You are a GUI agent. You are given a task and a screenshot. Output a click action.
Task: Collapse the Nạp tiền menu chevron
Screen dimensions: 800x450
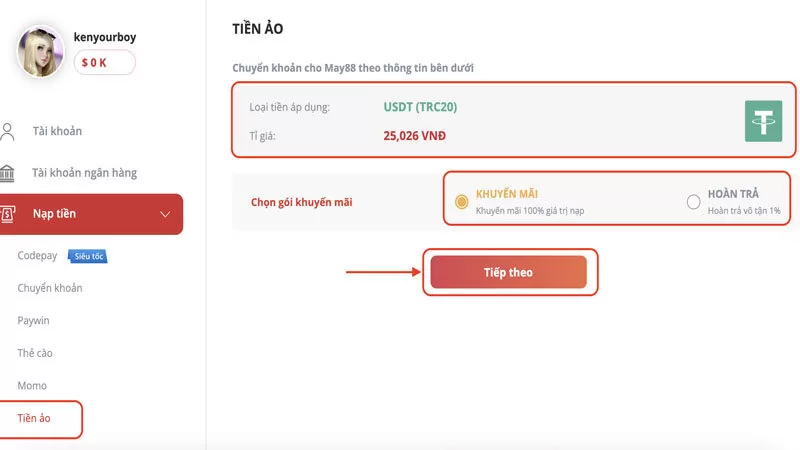[166, 214]
